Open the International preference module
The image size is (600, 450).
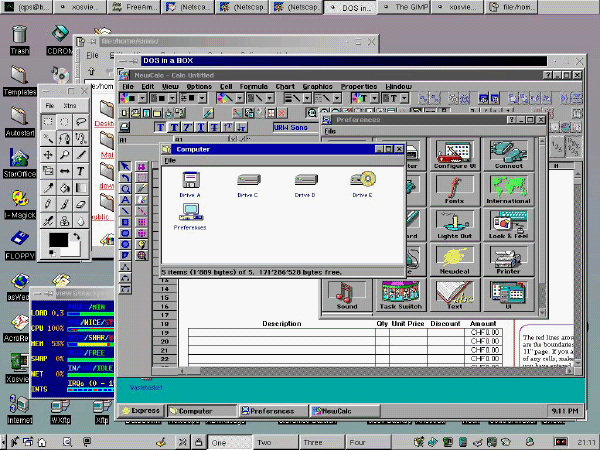tap(508, 189)
